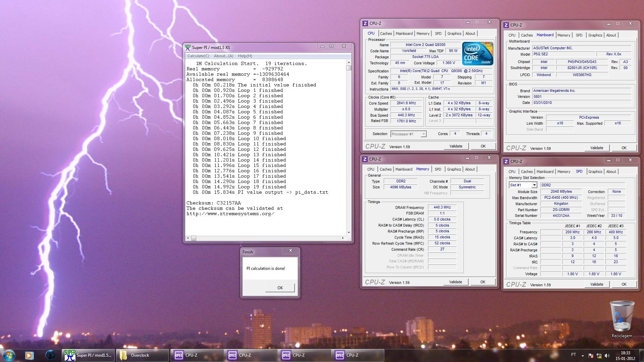Open Mainboard tab in the Memory window
Viewport: 644px width, 362px height.
pos(404,169)
